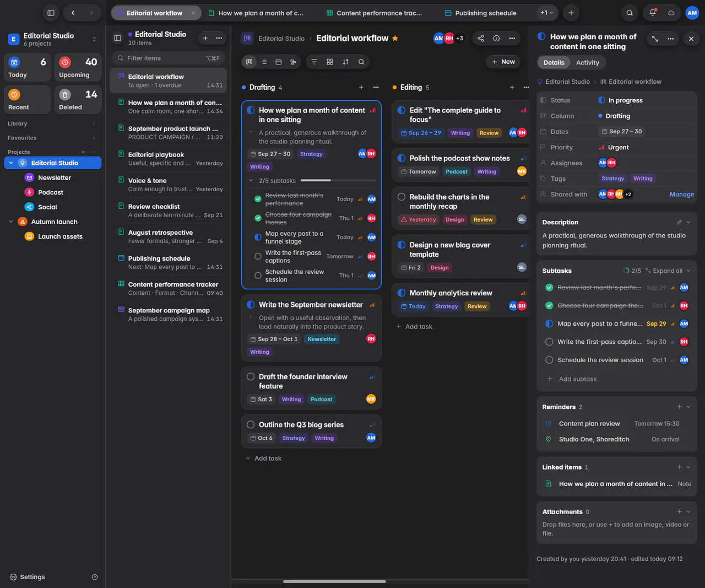Uncheck 'Choose four campaign themes' subtask in card
Viewport: 705px width, 588px height.
point(258,218)
